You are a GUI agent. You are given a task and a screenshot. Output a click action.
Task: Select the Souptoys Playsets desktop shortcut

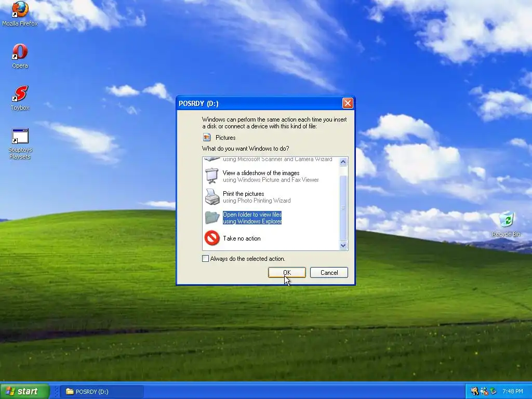coord(20,144)
